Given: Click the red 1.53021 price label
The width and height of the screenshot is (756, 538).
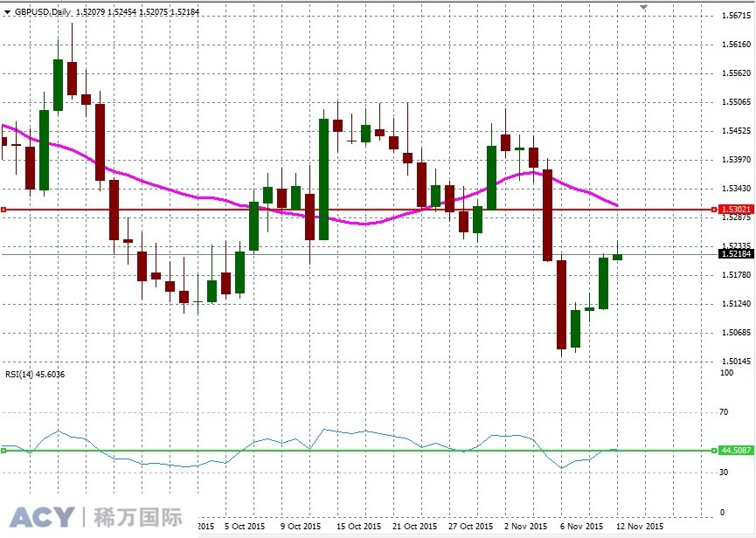Looking at the screenshot, I should click(736, 210).
